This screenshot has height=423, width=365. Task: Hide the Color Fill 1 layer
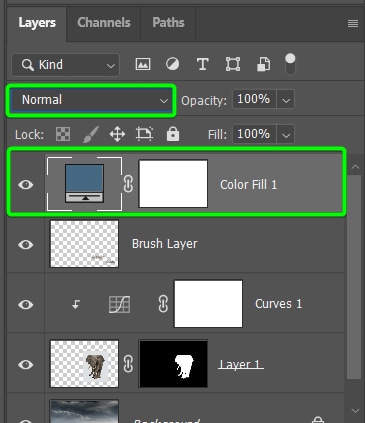coord(26,184)
